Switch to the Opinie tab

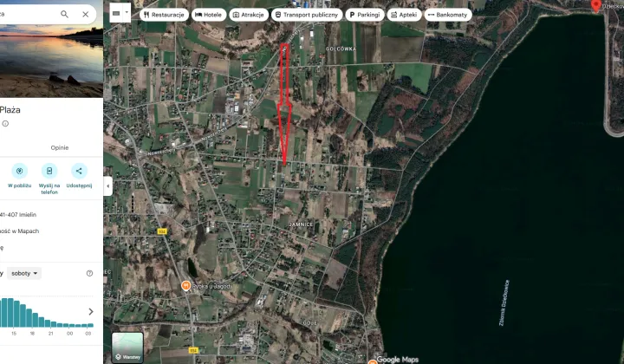[60, 147]
